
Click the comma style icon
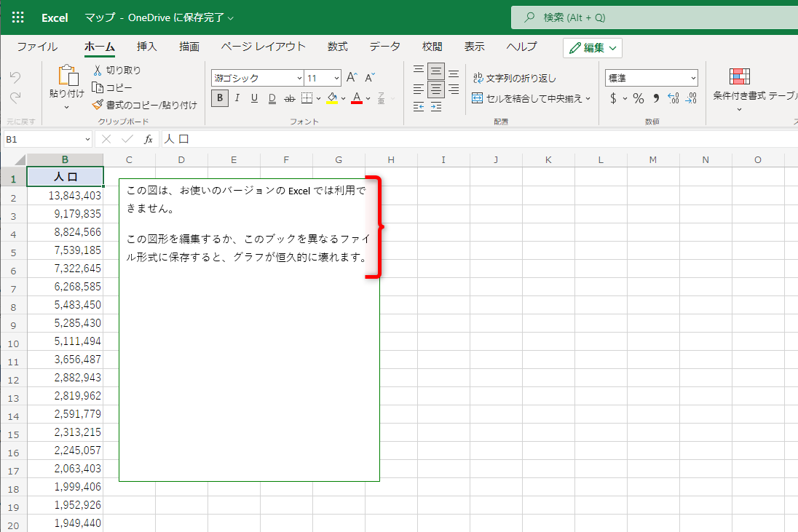655,99
